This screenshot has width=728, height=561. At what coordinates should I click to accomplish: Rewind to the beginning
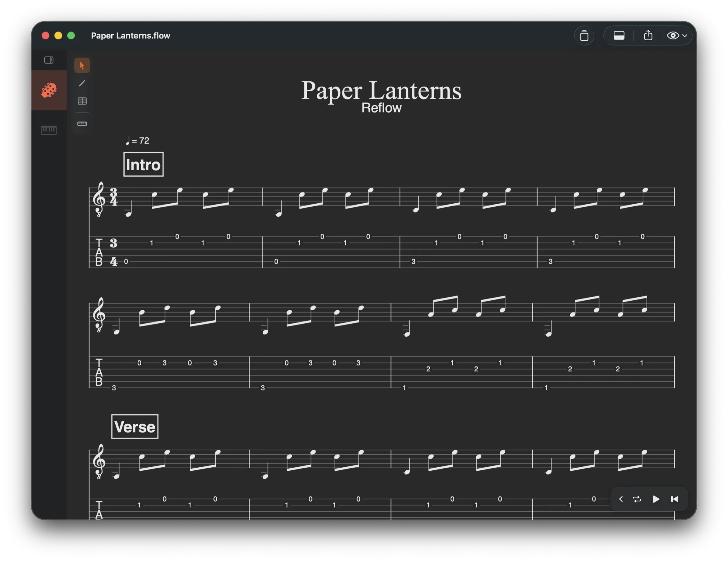pyautogui.click(x=674, y=499)
